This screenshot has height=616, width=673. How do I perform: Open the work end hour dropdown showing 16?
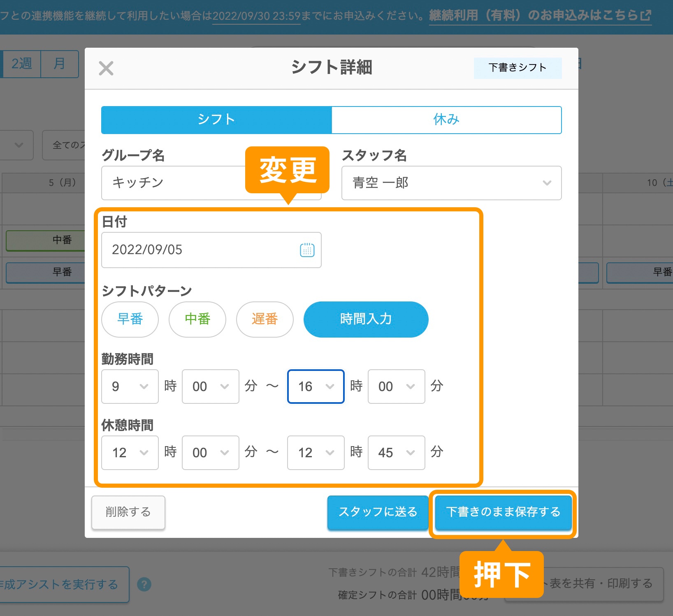tap(316, 387)
